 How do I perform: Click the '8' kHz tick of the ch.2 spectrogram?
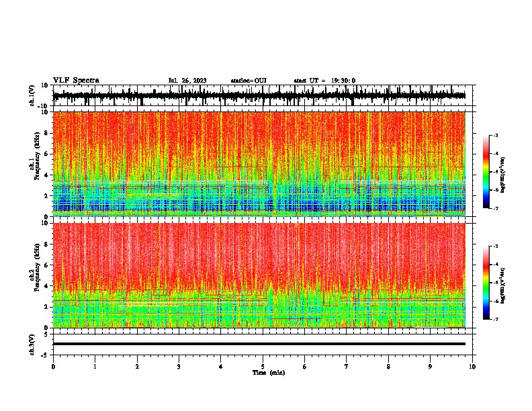(x=46, y=244)
